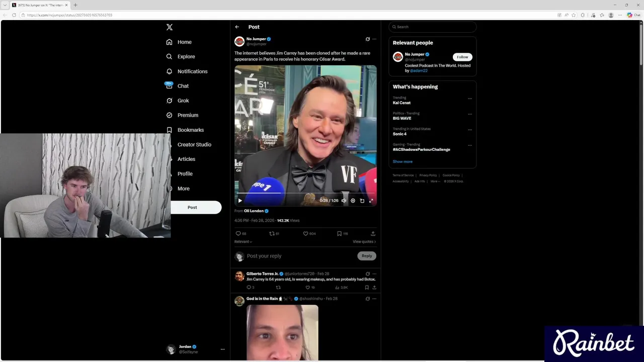The height and width of the screenshot is (362, 644).
Task: Click Show more under What's happening
Action: pyautogui.click(x=403, y=162)
